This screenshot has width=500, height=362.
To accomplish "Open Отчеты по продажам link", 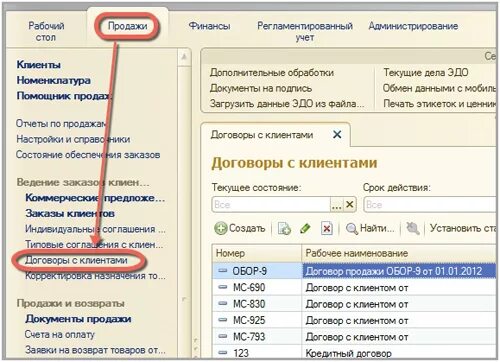I will click(x=61, y=123).
